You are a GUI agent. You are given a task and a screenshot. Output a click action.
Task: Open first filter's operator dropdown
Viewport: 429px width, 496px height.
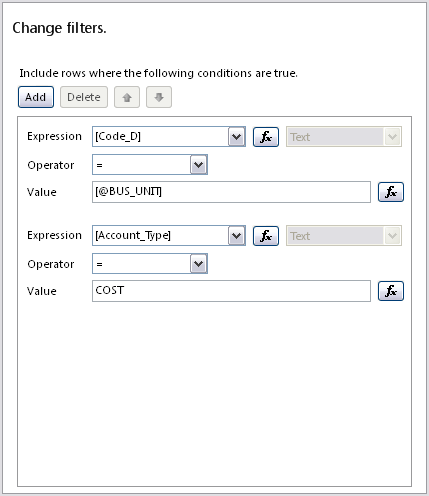[199, 165]
